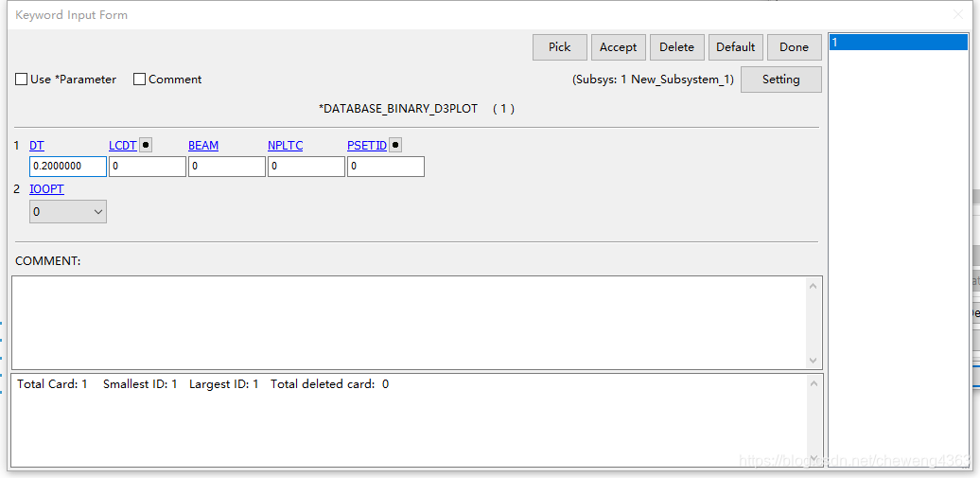980x478 pixels.
Task: Click inside the COMMENT text area
Action: pyautogui.click(x=410, y=322)
